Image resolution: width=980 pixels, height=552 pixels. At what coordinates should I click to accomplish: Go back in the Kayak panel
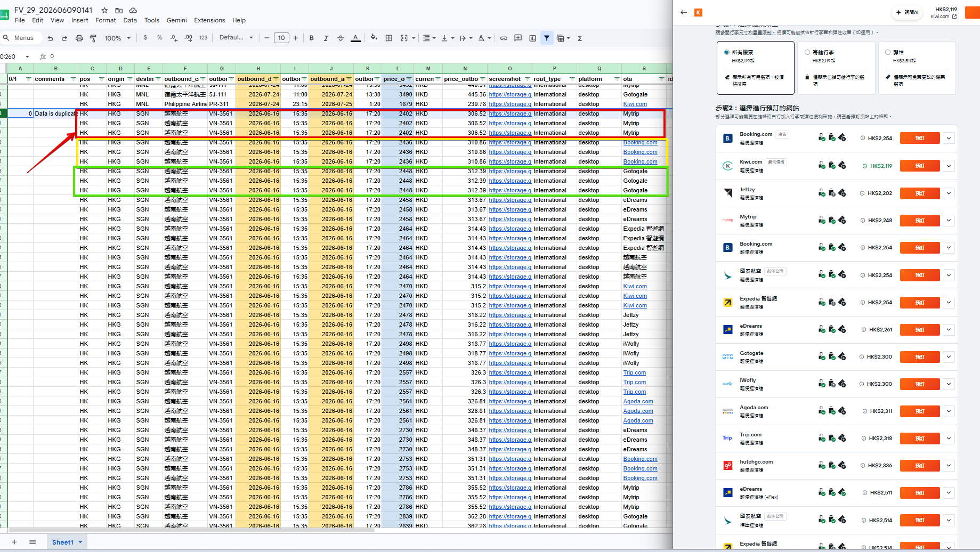pyautogui.click(x=684, y=12)
